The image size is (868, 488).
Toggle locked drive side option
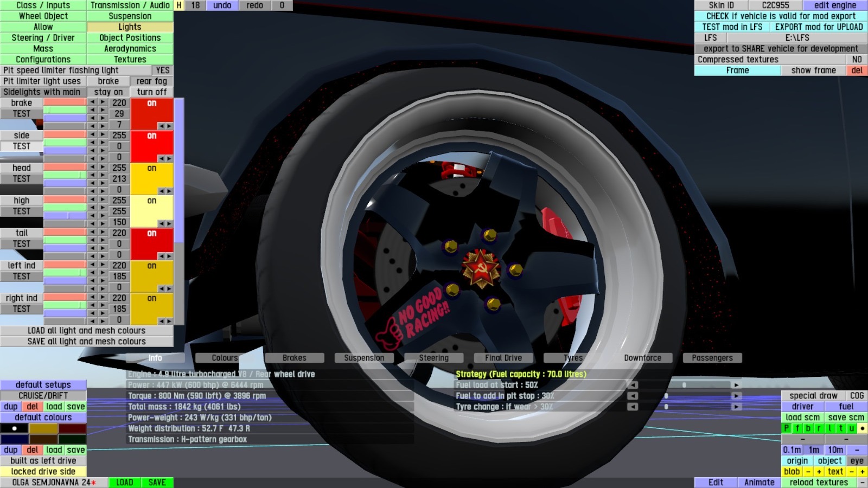[x=43, y=471]
